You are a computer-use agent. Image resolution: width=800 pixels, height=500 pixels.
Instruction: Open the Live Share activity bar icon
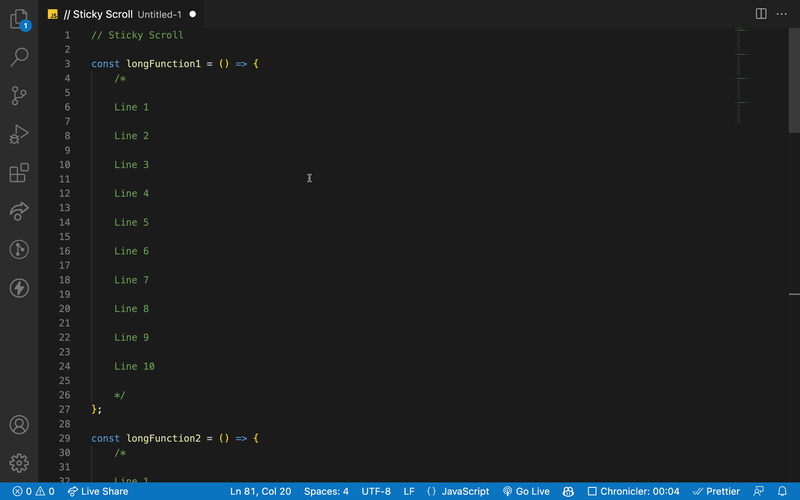19,211
